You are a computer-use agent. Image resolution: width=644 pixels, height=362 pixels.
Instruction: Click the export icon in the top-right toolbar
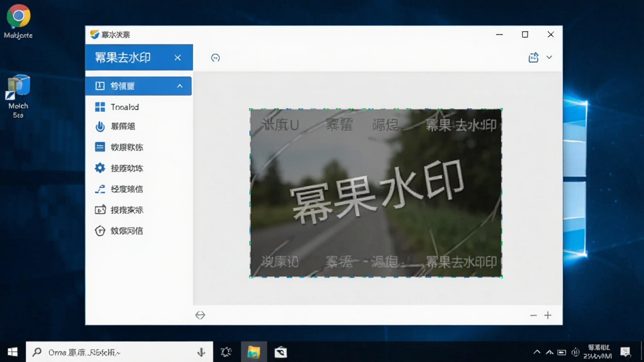click(x=533, y=57)
